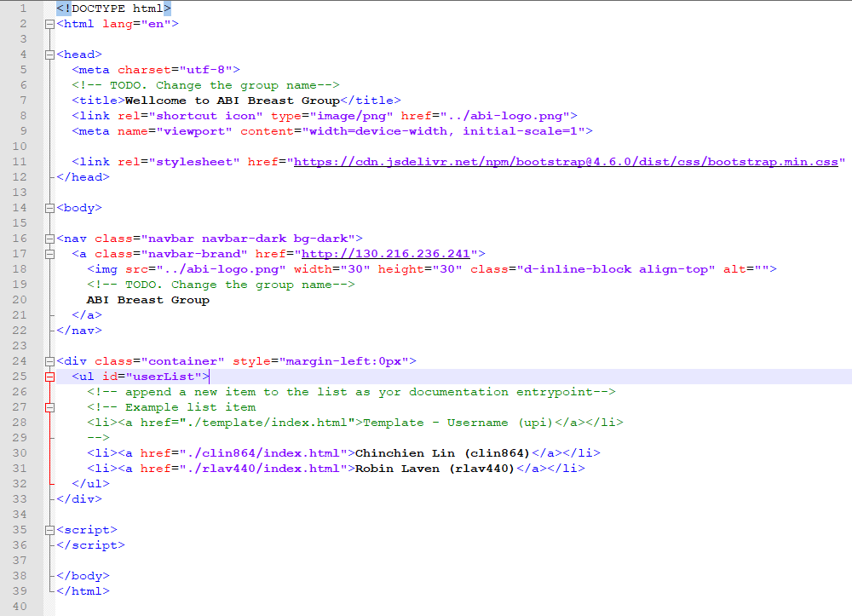Click the comment end marker on line 29

click(x=98, y=438)
